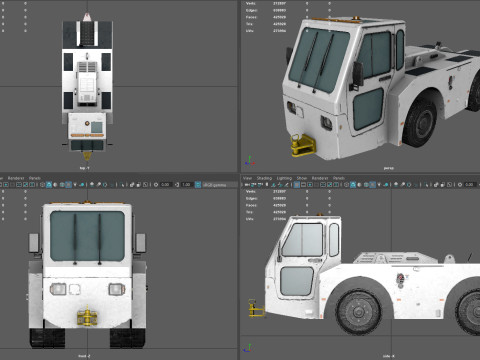Open Grease Pencil in side view toolbar
Viewport: 480px width, 360px height.
286,184
